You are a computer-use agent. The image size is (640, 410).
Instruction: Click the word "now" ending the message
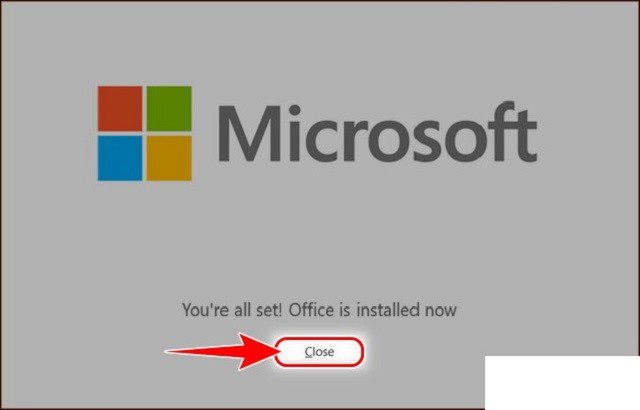tap(441, 312)
